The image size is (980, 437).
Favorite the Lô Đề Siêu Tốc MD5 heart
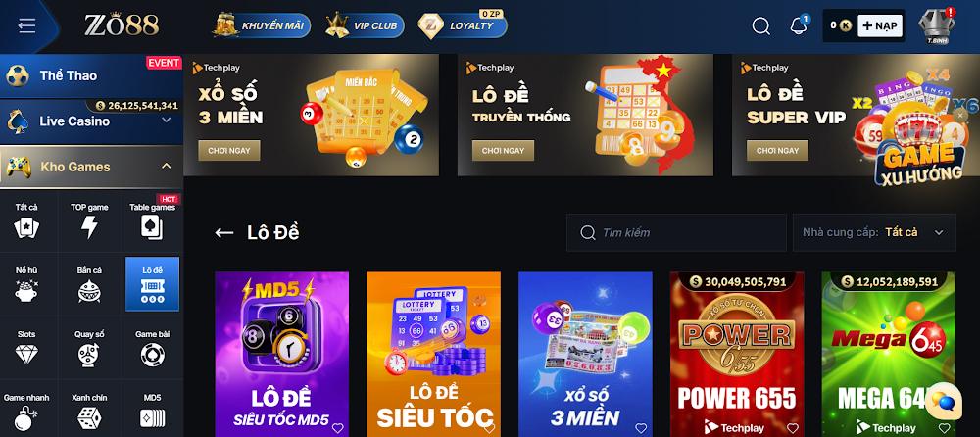[x=337, y=428]
